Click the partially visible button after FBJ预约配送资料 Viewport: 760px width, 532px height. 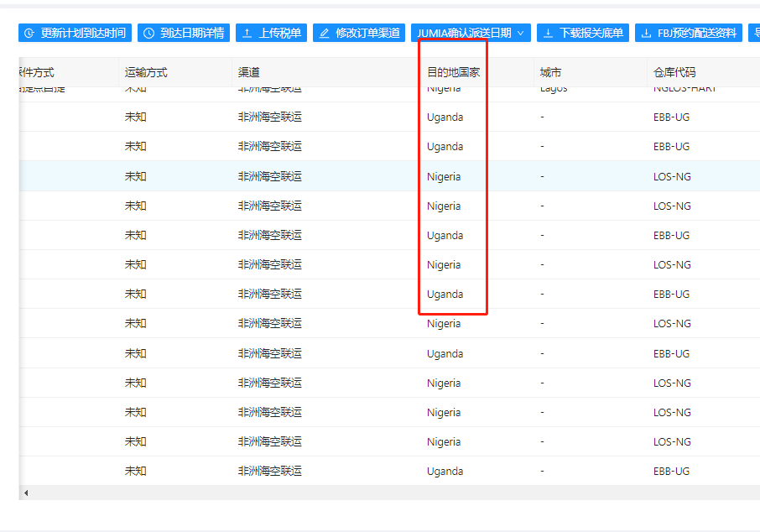pos(754,34)
